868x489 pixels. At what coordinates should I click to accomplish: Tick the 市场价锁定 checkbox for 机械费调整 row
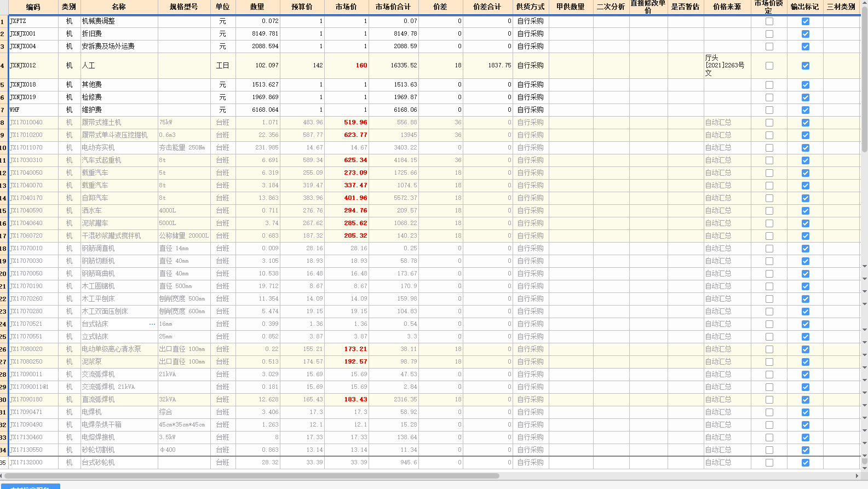769,21
